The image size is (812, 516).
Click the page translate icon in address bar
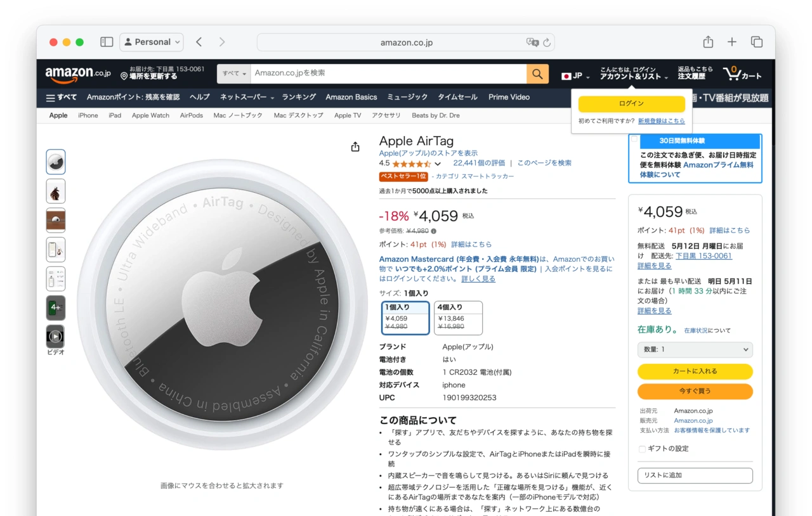point(532,42)
